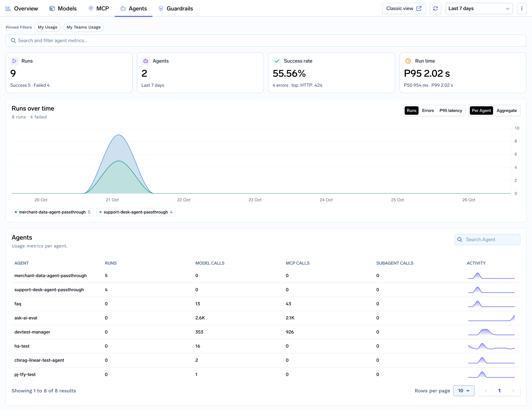The image size is (532, 410).
Task: Click the 21 Oct chart axis label
Action: 112,200
